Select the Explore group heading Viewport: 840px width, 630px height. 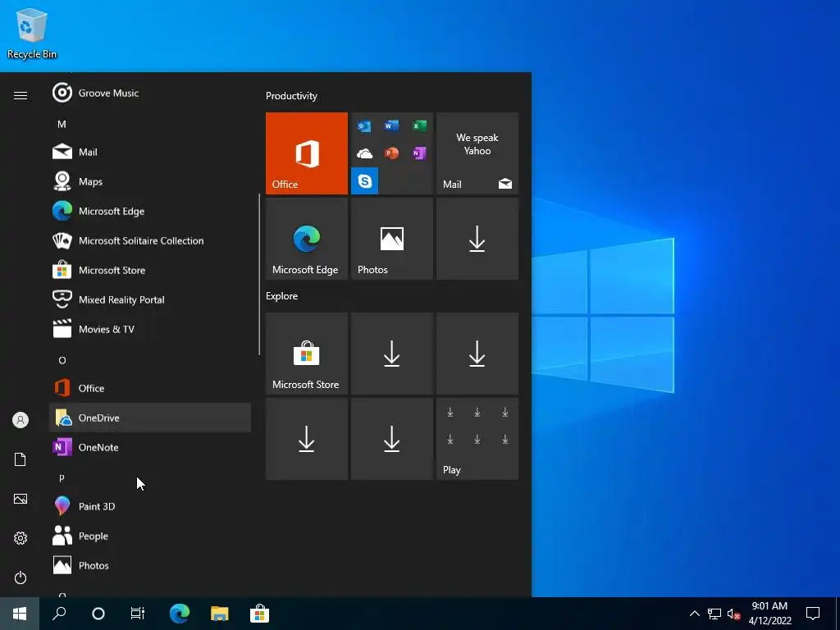tap(282, 296)
